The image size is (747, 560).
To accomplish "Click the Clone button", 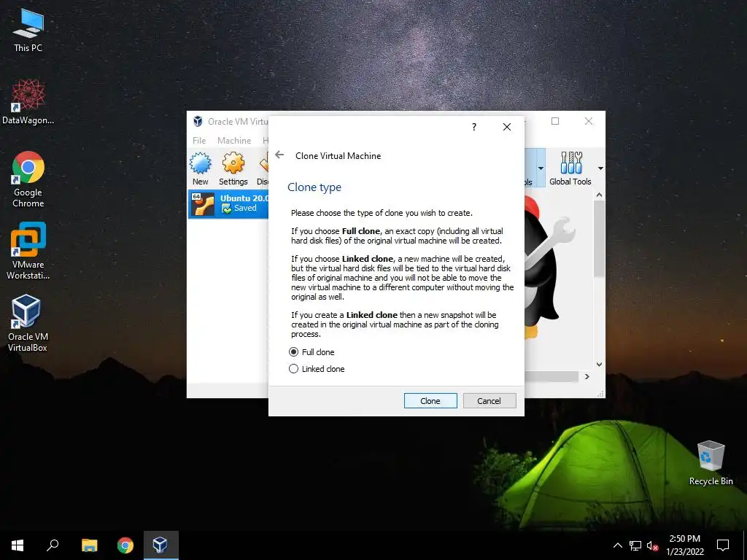I will pos(430,401).
